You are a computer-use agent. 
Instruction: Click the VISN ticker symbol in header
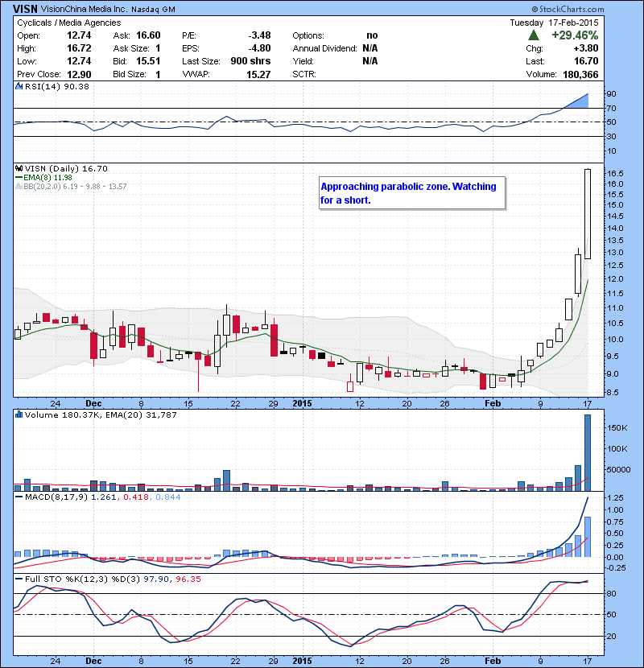[x=25, y=9]
